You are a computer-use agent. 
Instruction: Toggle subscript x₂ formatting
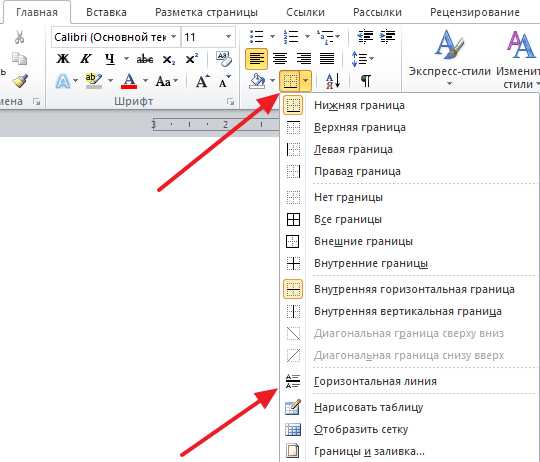point(169,60)
